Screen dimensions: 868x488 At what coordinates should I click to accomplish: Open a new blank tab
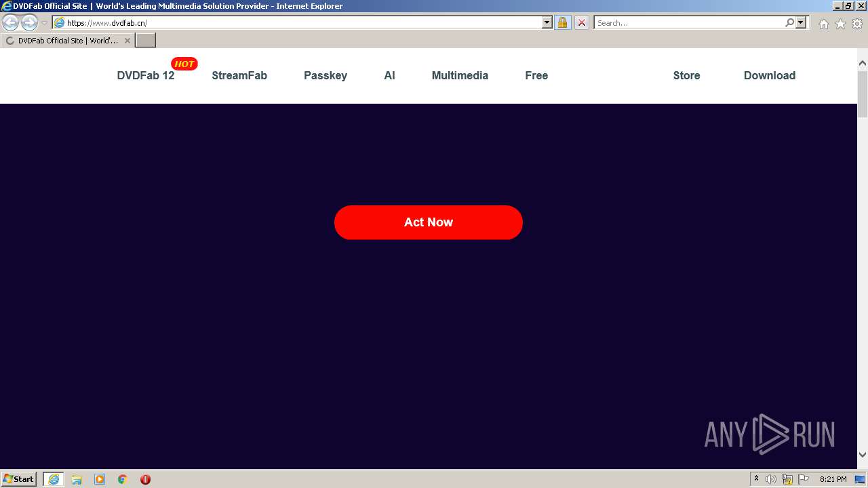coord(146,41)
